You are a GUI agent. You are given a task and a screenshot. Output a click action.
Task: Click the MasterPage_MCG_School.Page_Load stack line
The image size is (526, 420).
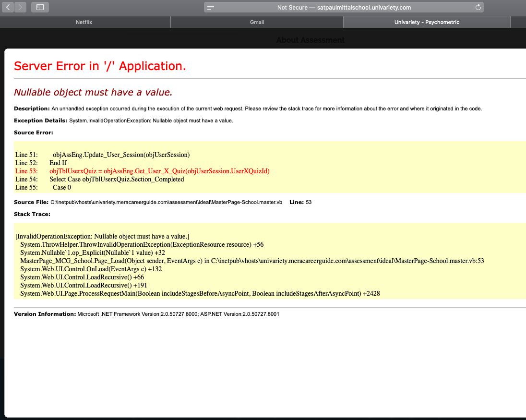coord(252,261)
